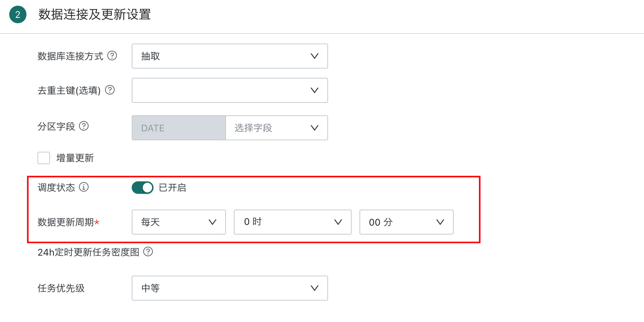Click the help icon beside 分区字段
Screen dimensions: 644x322
pos(84,126)
